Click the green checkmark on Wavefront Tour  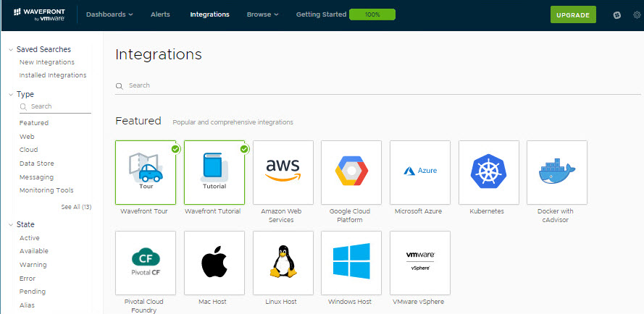point(175,149)
